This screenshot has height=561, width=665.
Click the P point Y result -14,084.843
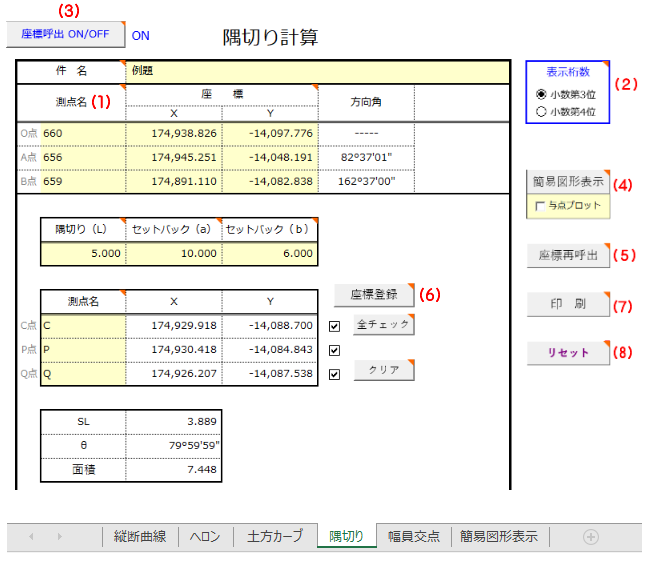(270, 350)
